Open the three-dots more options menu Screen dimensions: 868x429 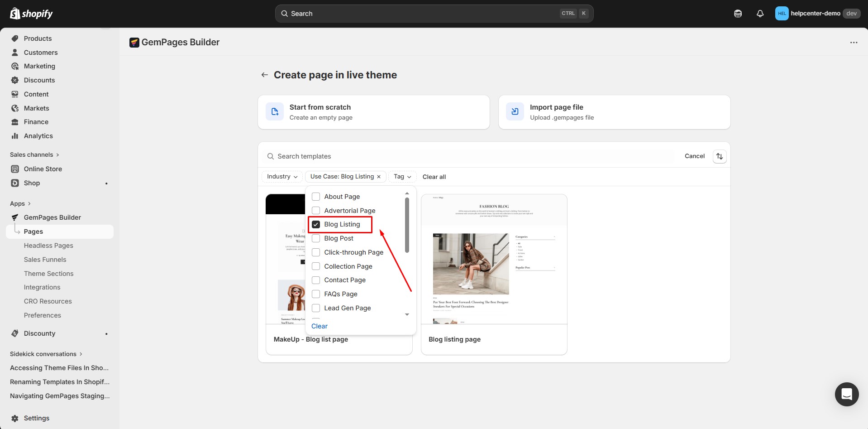tap(854, 43)
